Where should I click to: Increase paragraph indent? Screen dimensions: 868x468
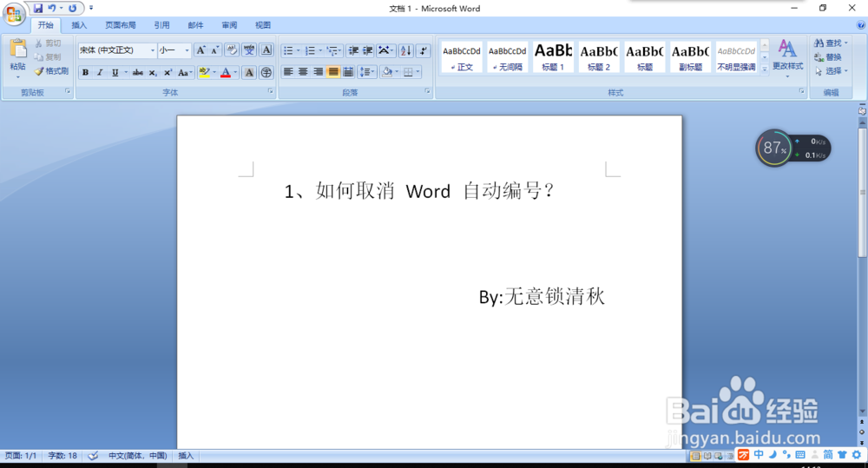click(x=367, y=51)
